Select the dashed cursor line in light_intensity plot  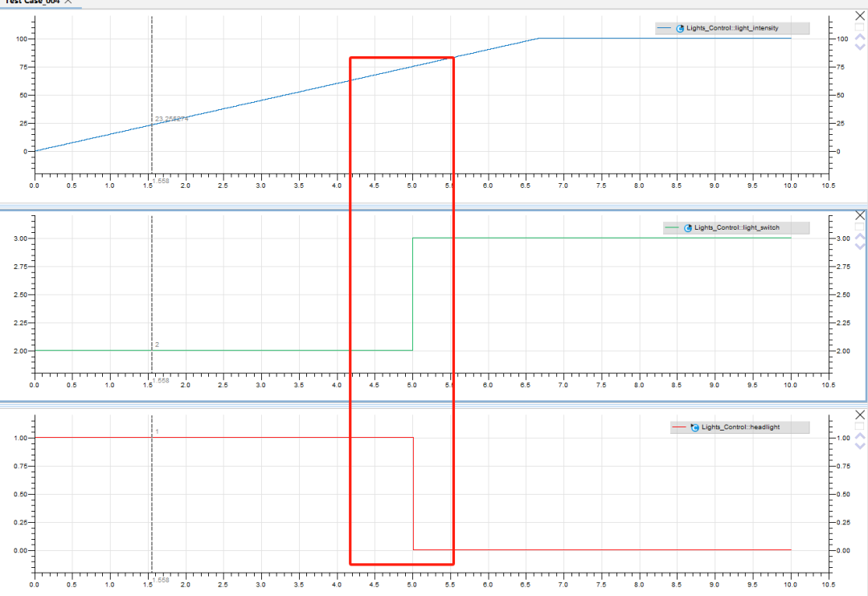tap(152, 94)
